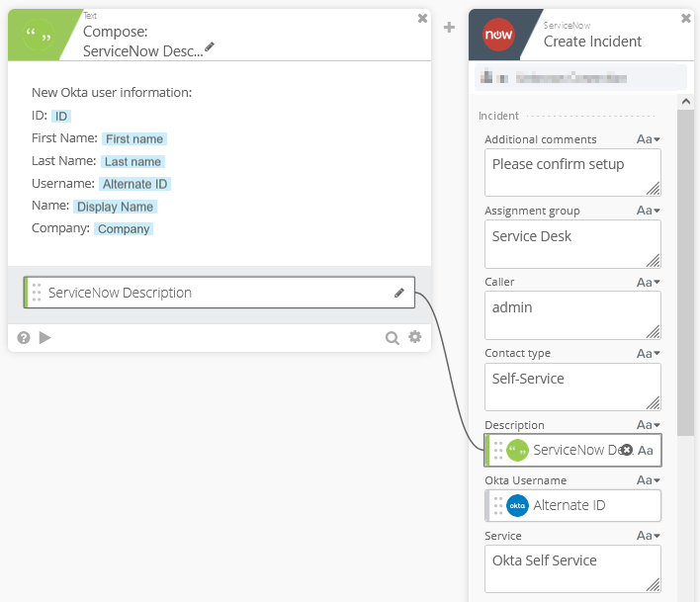Click the ServiceNow Description output field
This screenshot has height=602, width=700.
tap(219, 293)
